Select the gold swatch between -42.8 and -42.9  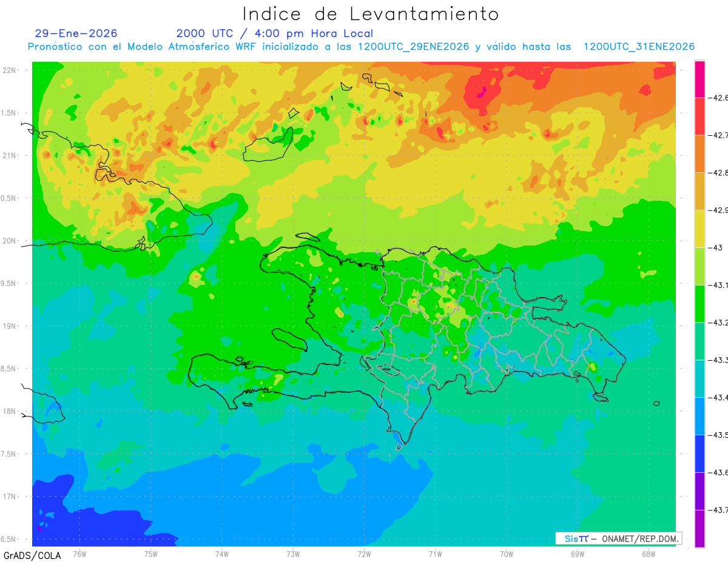pyautogui.click(x=699, y=192)
